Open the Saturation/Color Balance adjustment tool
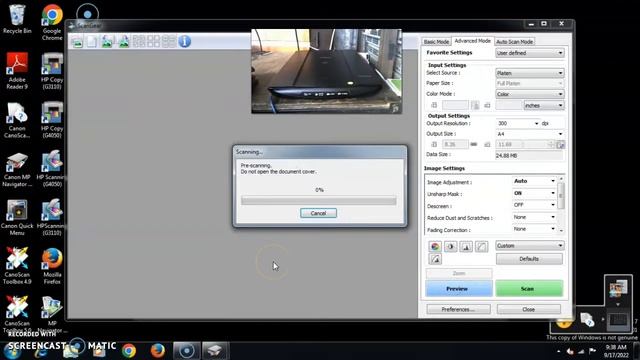640x360 pixels. point(435,246)
